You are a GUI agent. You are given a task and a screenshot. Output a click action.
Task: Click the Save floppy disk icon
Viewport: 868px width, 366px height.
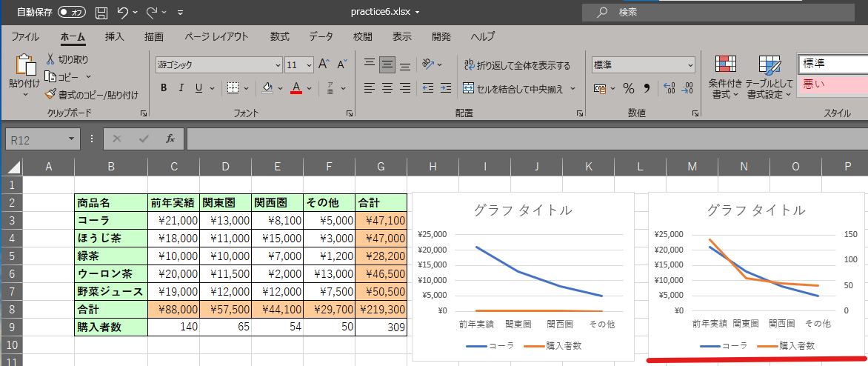coord(101,12)
